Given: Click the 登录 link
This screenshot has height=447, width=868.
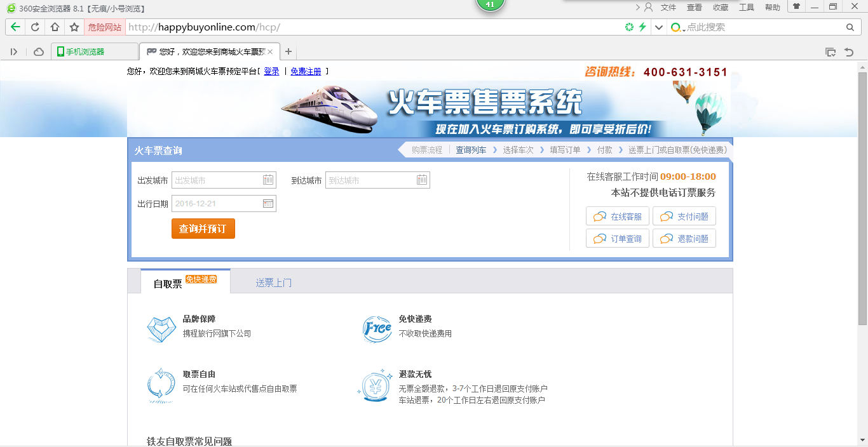Looking at the screenshot, I should point(271,71).
